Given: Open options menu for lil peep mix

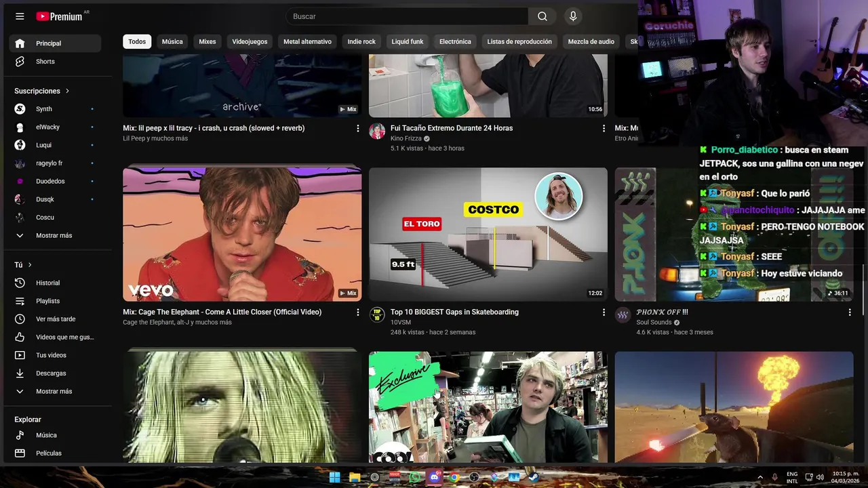Looking at the screenshot, I should [x=358, y=129].
